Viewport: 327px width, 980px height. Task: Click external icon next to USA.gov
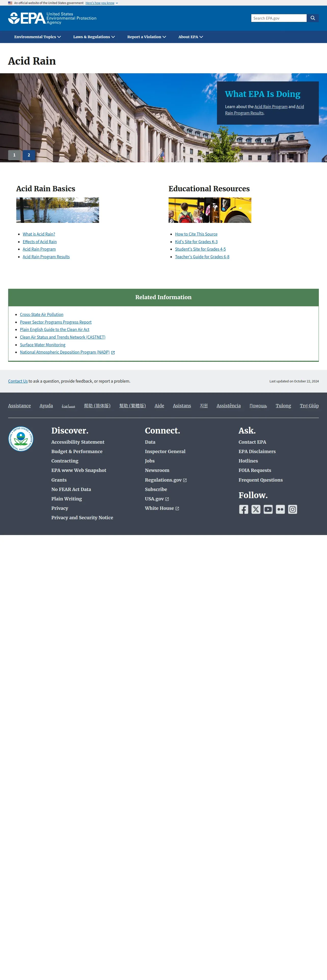(167, 499)
